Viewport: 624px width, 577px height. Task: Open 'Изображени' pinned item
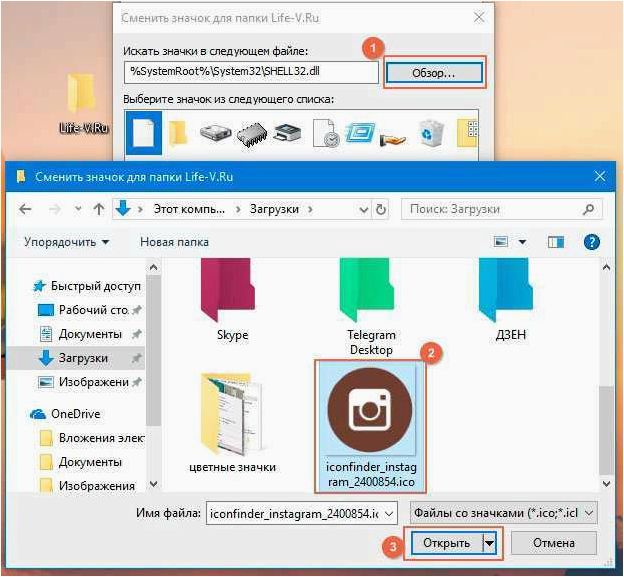94,382
